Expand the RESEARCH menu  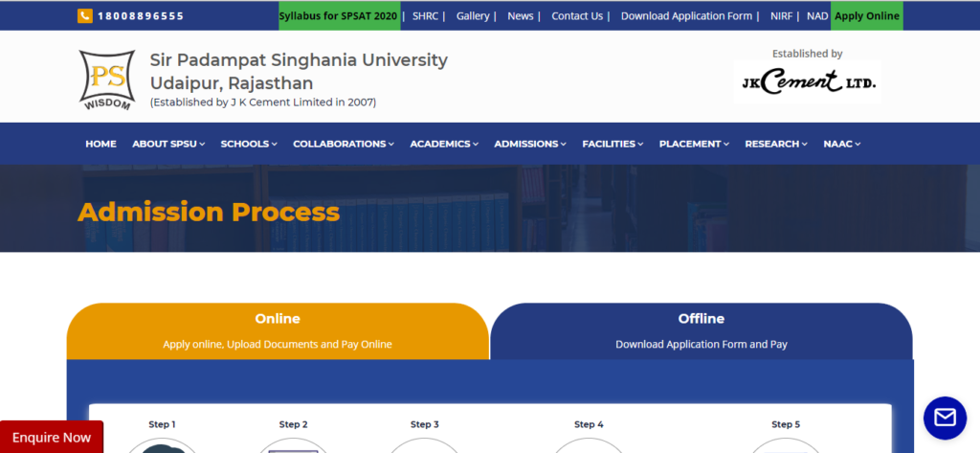pos(775,144)
